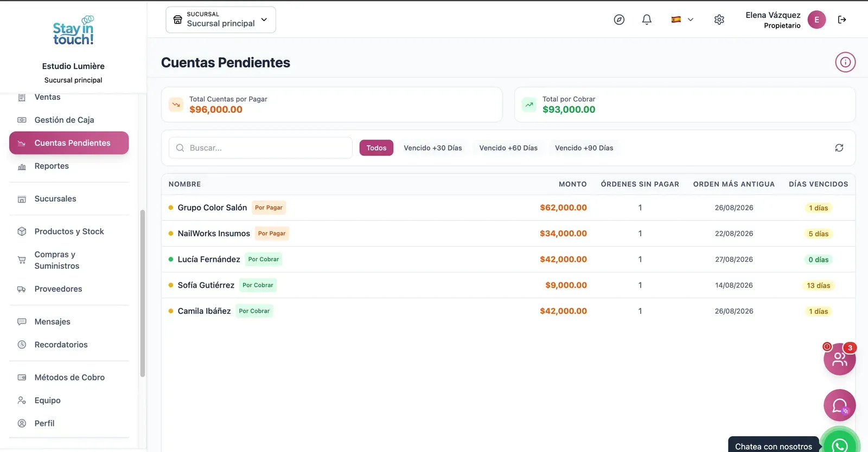Open Compras y Suministros

pyautogui.click(x=69, y=260)
